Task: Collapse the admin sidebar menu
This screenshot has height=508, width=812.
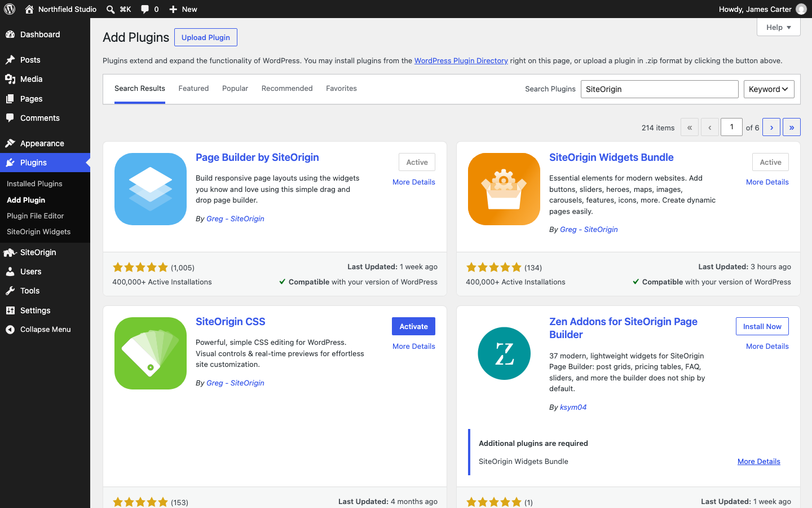Action: [45, 330]
